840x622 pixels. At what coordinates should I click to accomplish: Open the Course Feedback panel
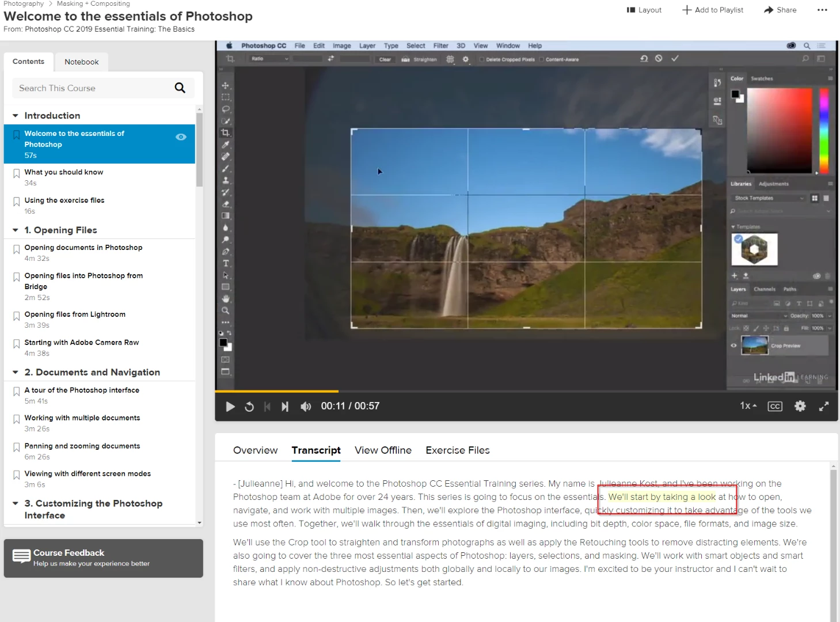click(x=104, y=558)
